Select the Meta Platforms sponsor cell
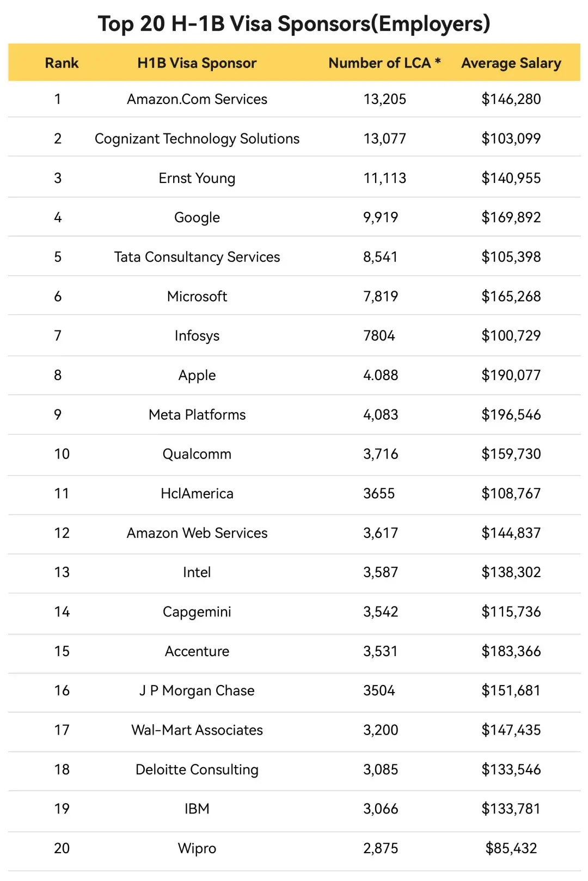Screen dimensions: 588x881 [197, 415]
